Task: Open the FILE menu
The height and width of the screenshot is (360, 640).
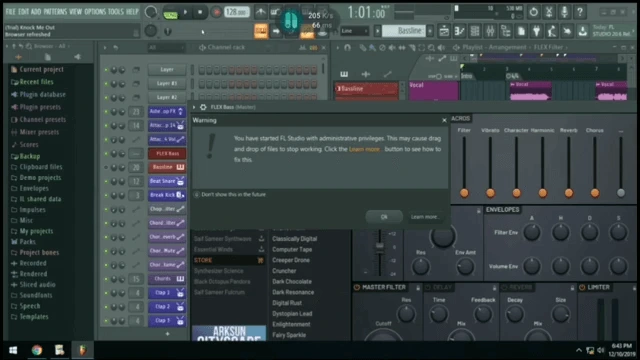Action: (10, 12)
